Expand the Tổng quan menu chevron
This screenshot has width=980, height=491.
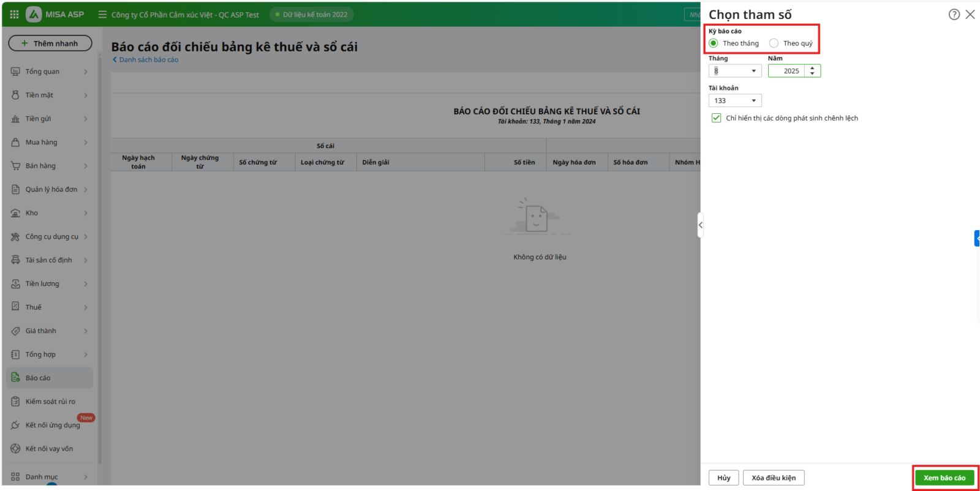click(x=86, y=72)
